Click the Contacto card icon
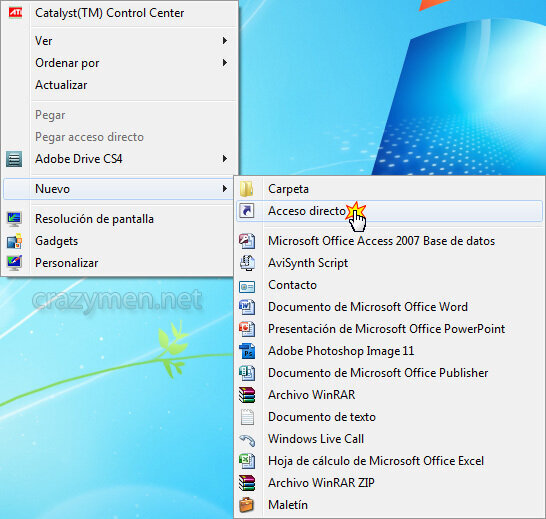Image resolution: width=546 pixels, height=519 pixels. 247,287
